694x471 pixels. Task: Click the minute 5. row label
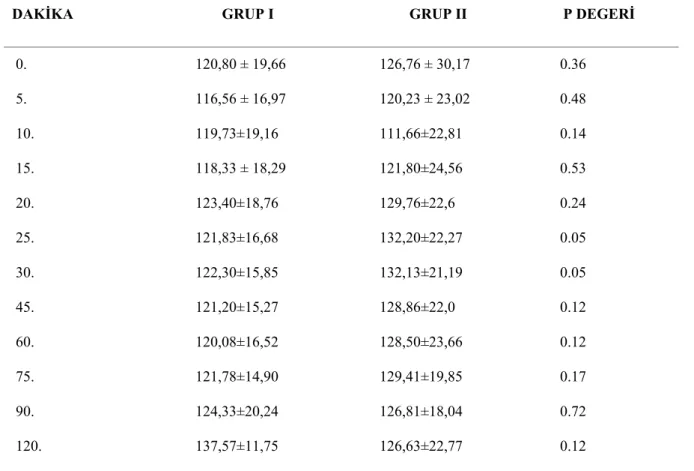21,99
